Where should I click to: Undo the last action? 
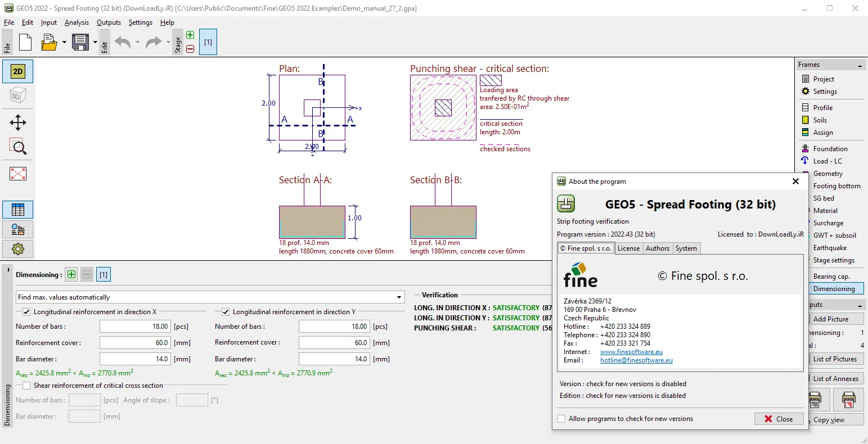point(123,42)
